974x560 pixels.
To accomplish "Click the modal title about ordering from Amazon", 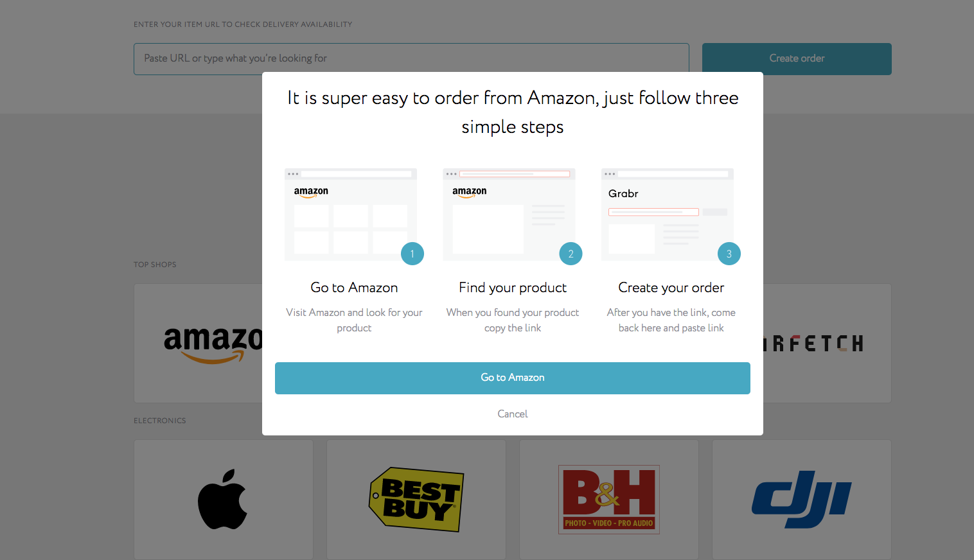I will tap(513, 112).
